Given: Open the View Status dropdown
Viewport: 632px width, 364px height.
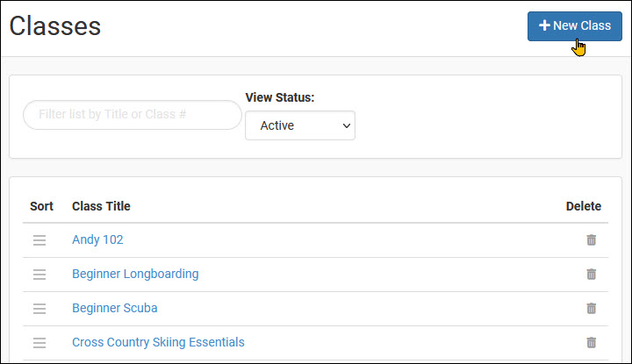Looking at the screenshot, I should (x=300, y=125).
